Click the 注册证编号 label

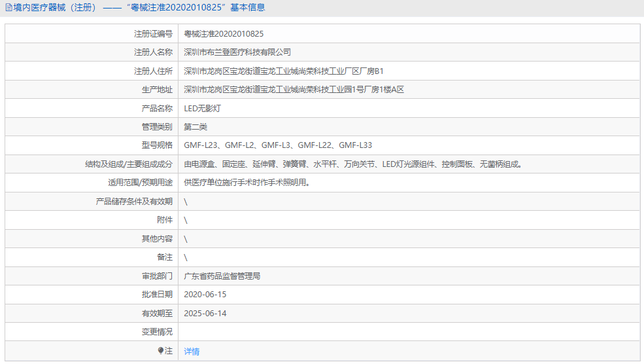(153, 34)
